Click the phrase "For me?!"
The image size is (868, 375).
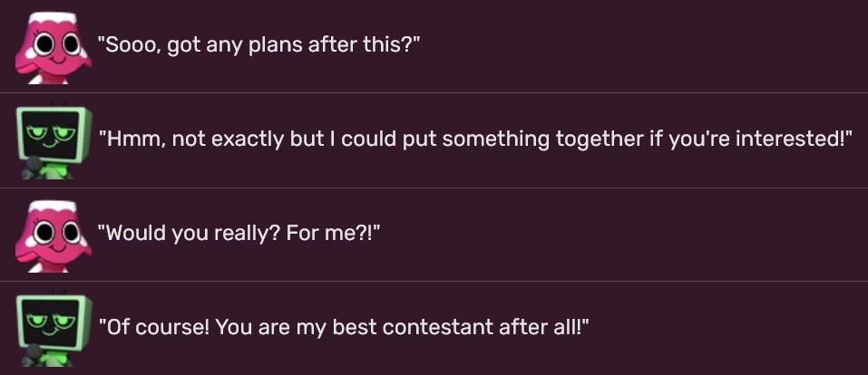pyautogui.click(x=330, y=233)
